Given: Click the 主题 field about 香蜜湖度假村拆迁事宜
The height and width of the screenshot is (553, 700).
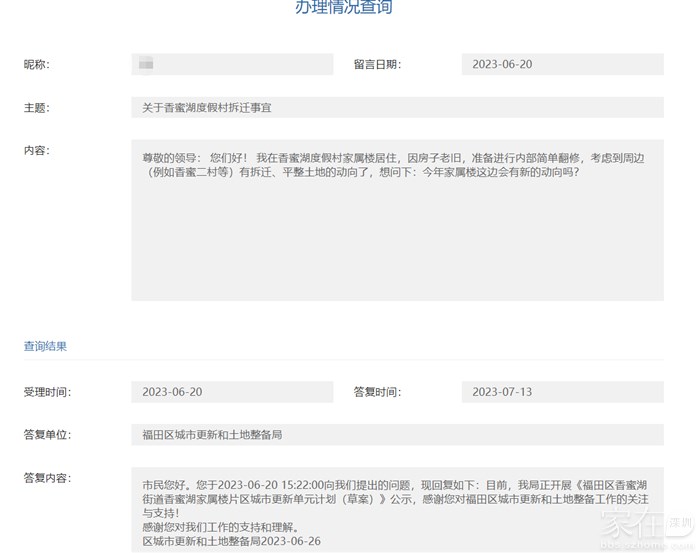Looking at the screenshot, I should pyautogui.click(x=397, y=107).
